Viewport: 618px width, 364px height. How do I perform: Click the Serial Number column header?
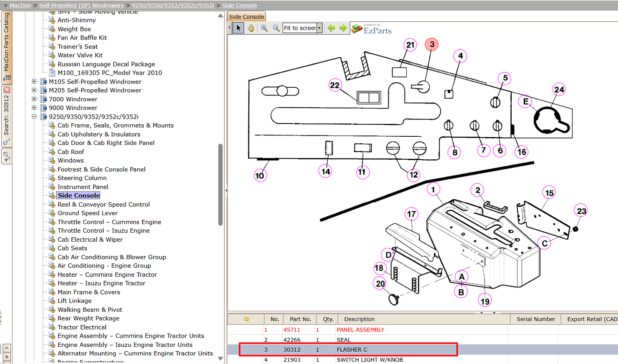tap(536, 319)
